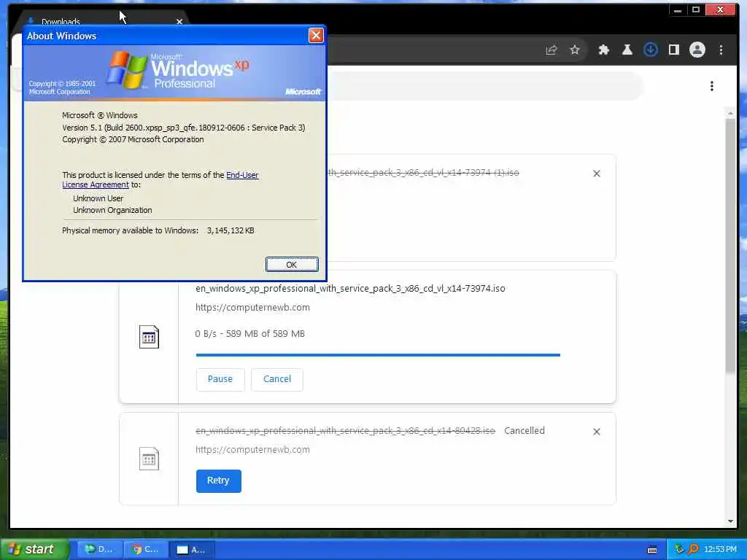Cancel the 73974.iso download
Image resolution: width=747 pixels, height=560 pixels.
276,379
